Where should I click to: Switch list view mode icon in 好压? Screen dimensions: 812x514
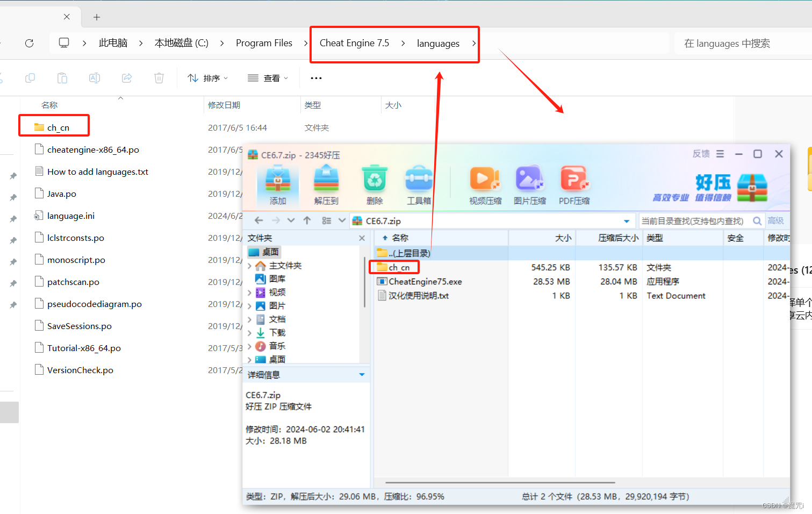click(326, 220)
